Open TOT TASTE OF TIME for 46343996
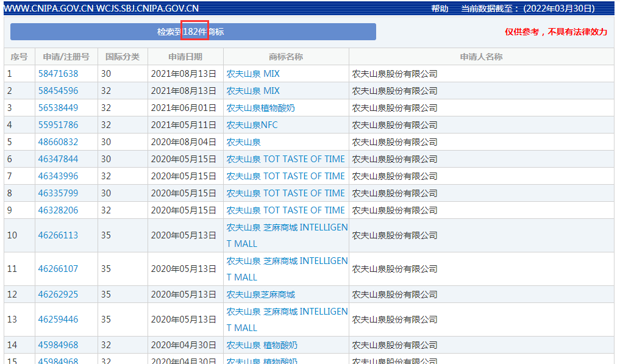This screenshot has height=364, width=620. pos(285,176)
